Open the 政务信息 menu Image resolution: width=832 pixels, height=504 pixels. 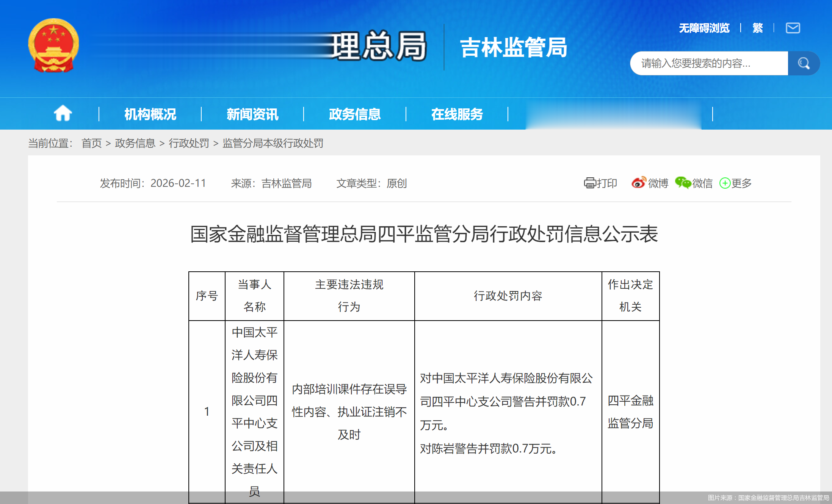pos(355,114)
